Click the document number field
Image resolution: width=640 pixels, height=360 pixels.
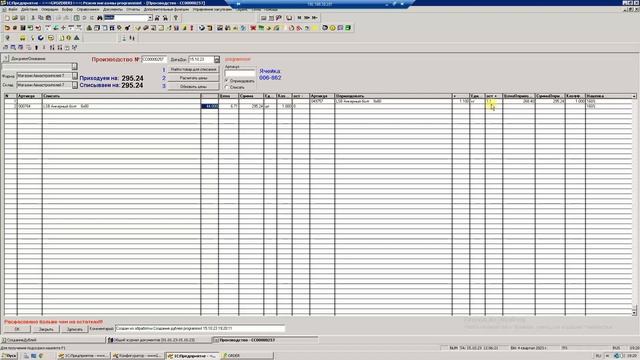click(x=154, y=60)
